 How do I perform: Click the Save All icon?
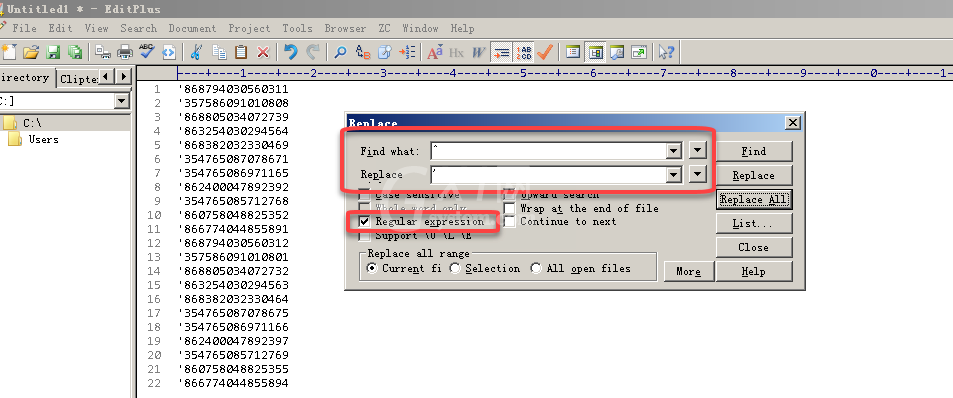[75, 52]
